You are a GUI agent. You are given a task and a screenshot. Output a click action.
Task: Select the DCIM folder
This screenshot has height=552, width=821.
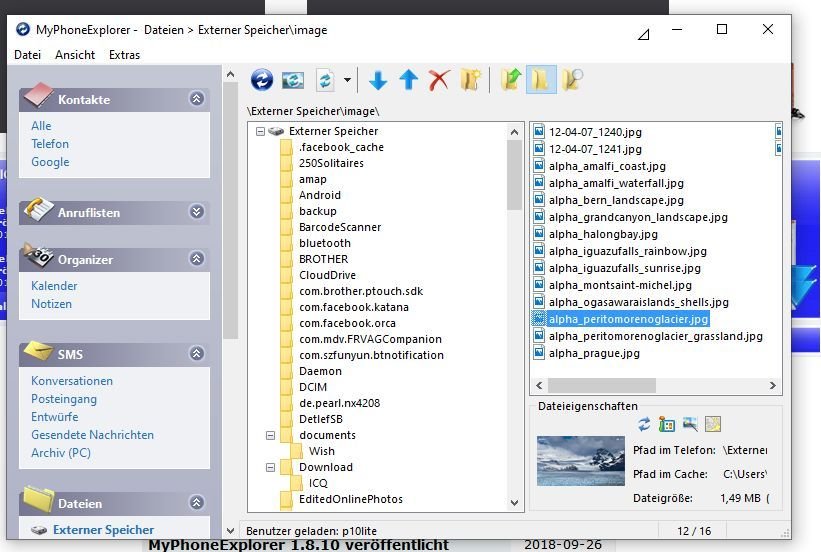(x=313, y=387)
